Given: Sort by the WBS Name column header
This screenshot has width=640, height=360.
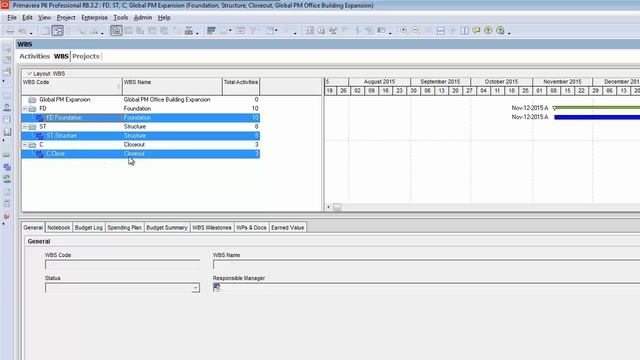Looking at the screenshot, I should pyautogui.click(x=172, y=86).
